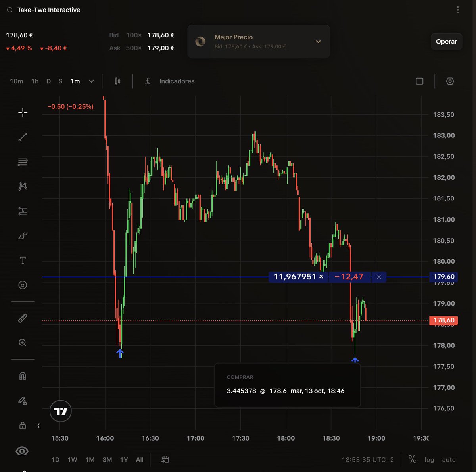Click the TradingView logo button
The width and height of the screenshot is (476, 472).
(x=61, y=411)
